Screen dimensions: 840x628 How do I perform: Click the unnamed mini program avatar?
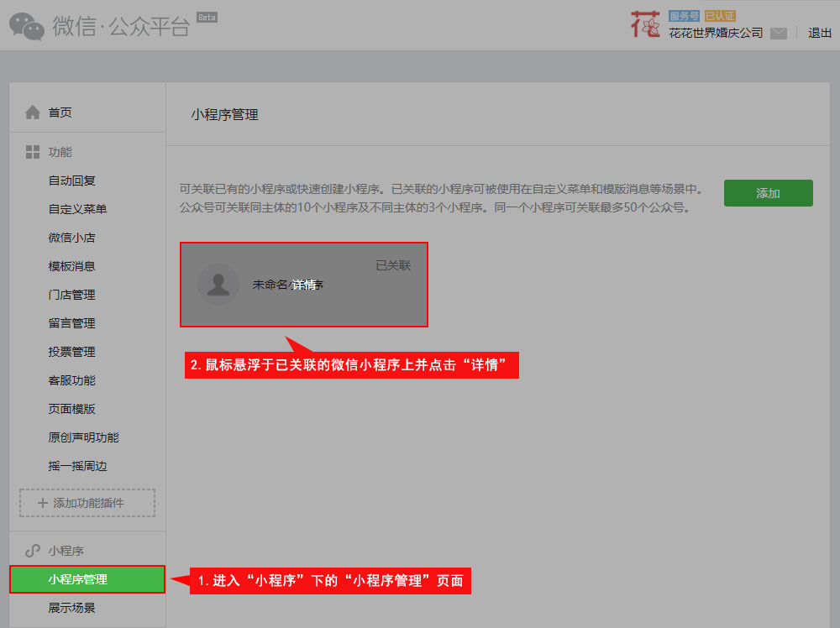218,285
